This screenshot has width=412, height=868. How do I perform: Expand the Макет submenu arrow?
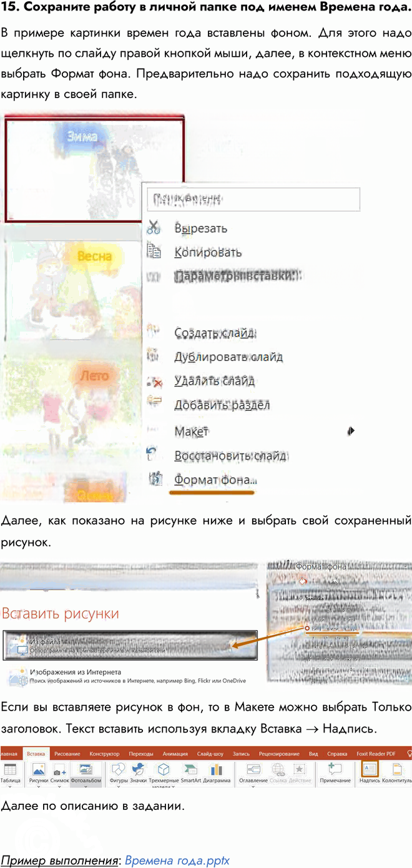tap(351, 431)
